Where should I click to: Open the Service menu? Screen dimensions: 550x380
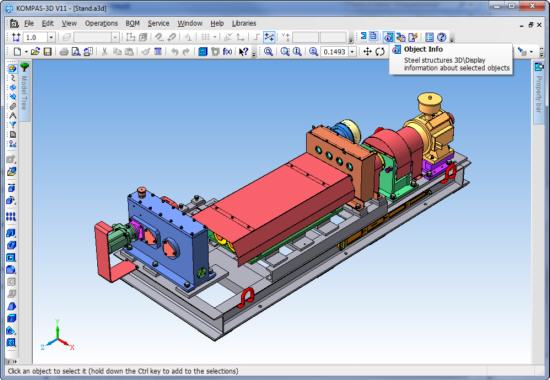pyautogui.click(x=158, y=24)
